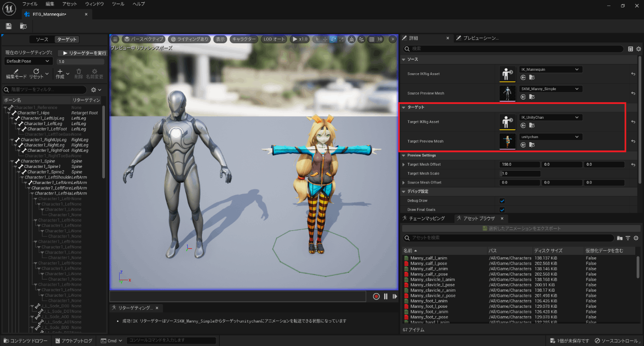This screenshot has height=346, width=644.
Task: Use selected asset for Source IKRig Asset
Action: point(523,77)
